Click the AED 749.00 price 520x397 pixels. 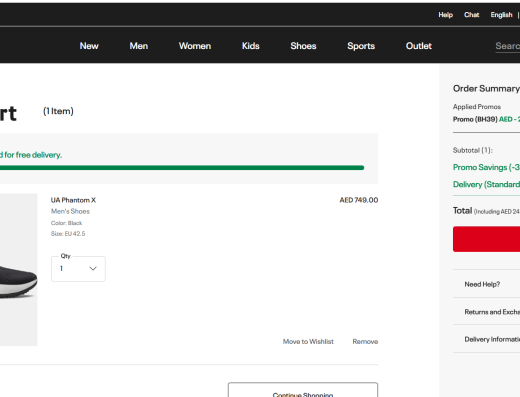point(359,200)
